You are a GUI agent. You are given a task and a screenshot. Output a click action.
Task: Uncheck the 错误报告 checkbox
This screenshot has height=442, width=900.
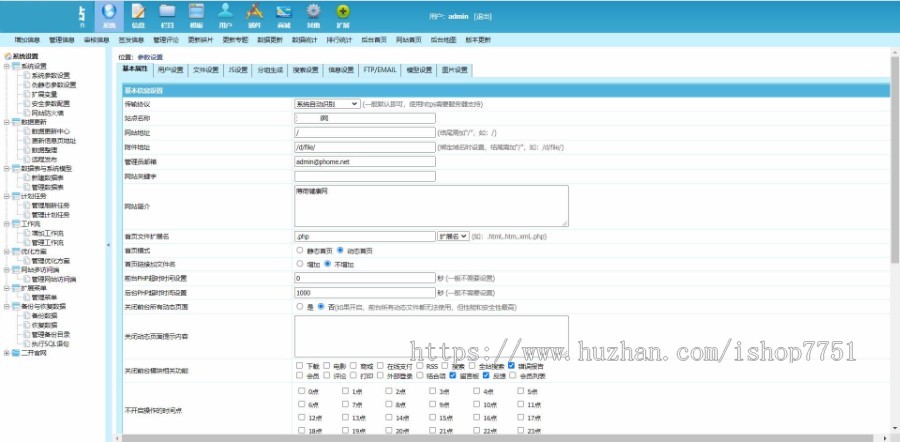click(x=511, y=365)
